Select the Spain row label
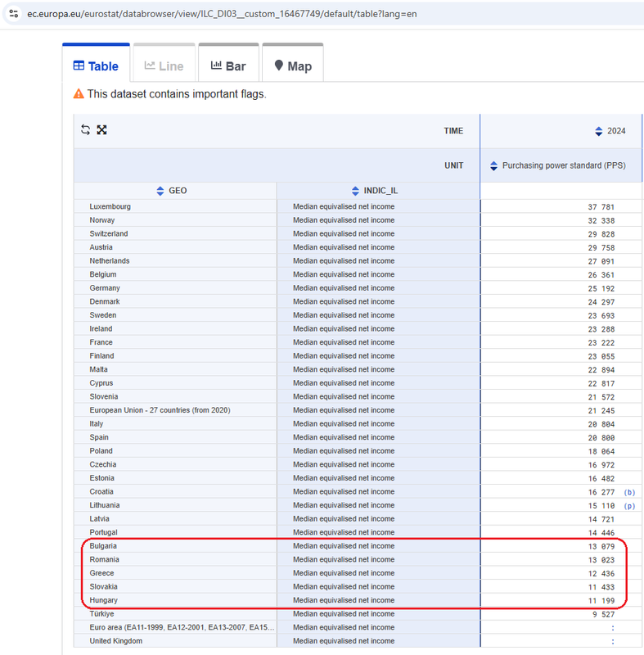 click(x=99, y=437)
